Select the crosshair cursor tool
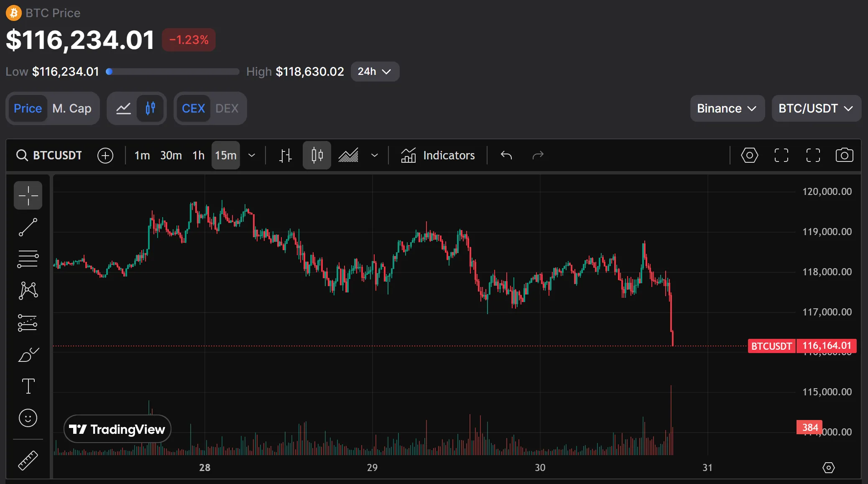868x484 pixels. pyautogui.click(x=28, y=195)
